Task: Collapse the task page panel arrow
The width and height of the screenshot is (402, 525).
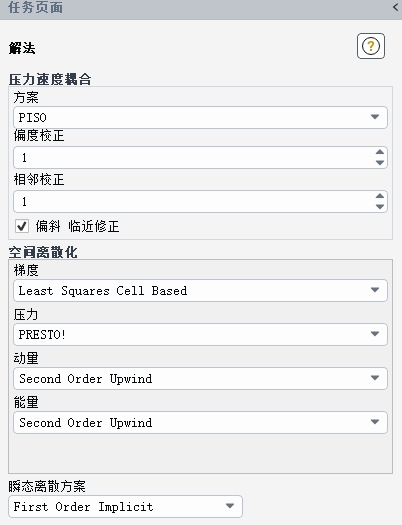Action: pos(396,7)
